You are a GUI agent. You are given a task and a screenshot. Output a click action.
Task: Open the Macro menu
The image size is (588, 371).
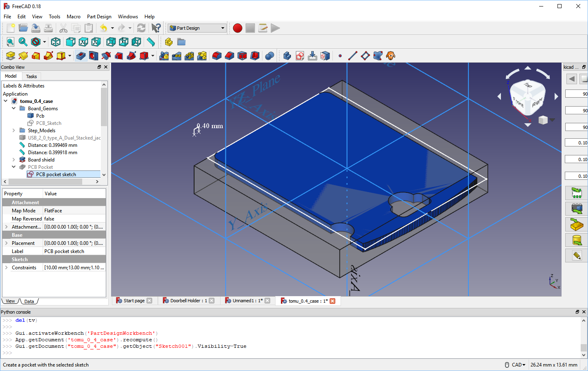tap(73, 17)
